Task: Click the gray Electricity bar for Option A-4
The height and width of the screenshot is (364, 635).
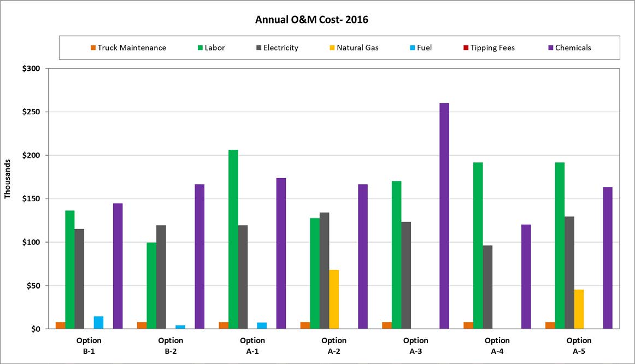Action: point(488,287)
